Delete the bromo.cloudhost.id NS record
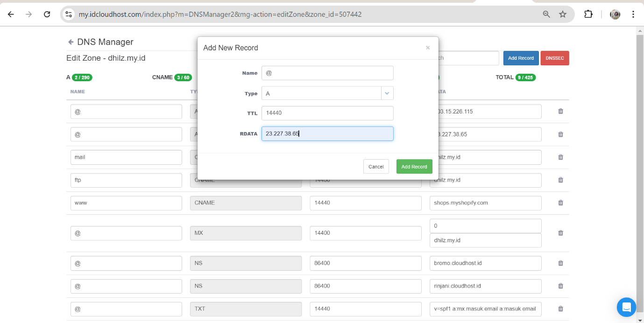Image resolution: width=644 pixels, height=323 pixels. tap(561, 263)
